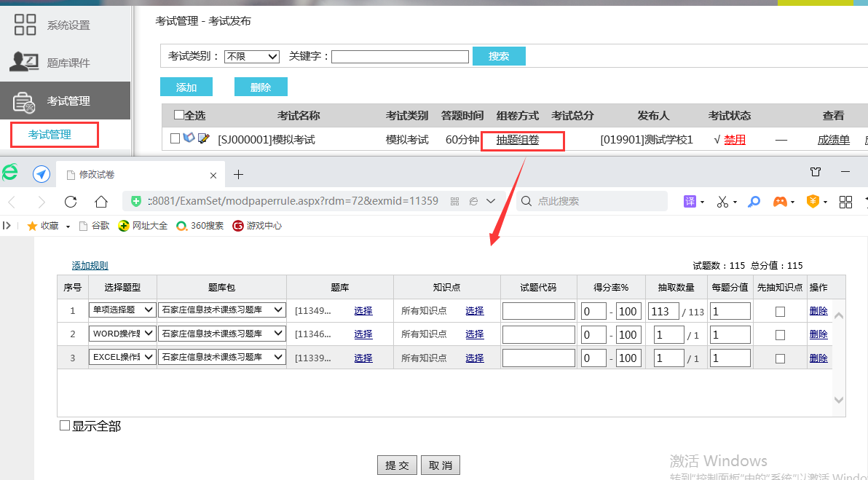Click the 删除 button above the exam table
Viewport: 868px width, 480px height.
[261, 87]
